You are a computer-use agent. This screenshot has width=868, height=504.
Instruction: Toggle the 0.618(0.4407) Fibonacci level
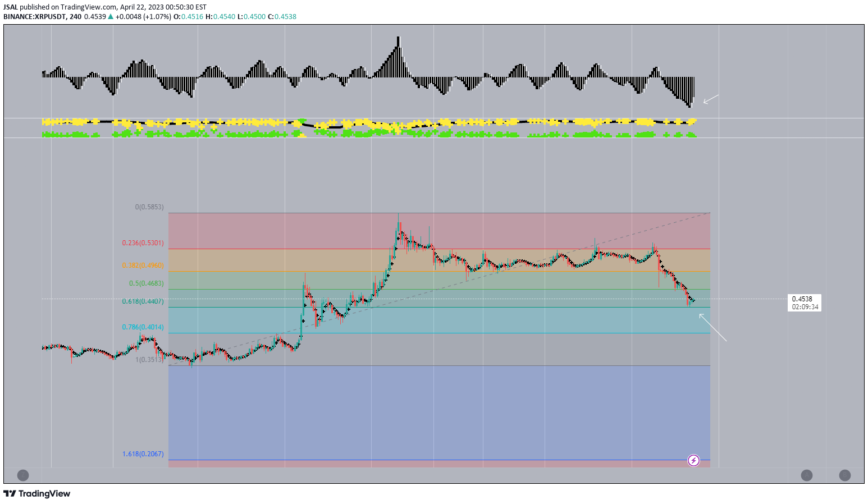click(x=142, y=301)
